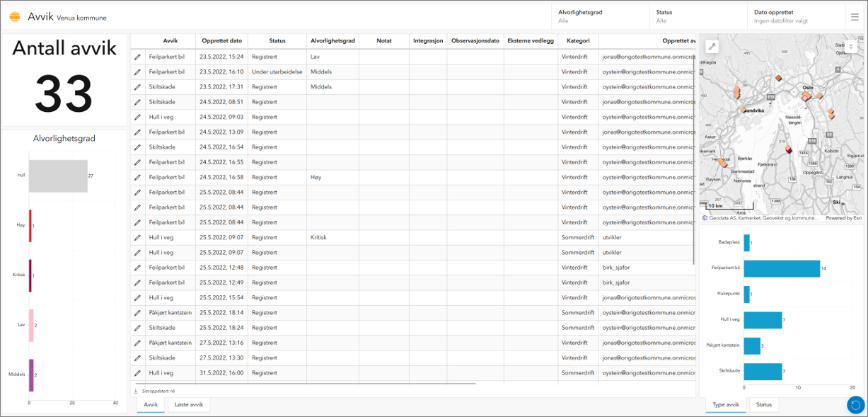The width and height of the screenshot is (868, 417).
Task: Click the blue refresh button at bottom right
Action: (855, 405)
